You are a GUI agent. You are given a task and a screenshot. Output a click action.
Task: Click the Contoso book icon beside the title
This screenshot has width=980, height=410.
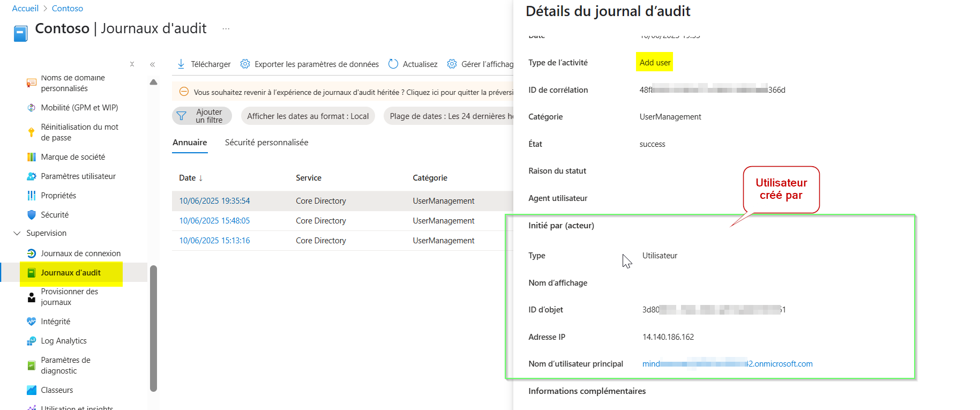coord(20,33)
